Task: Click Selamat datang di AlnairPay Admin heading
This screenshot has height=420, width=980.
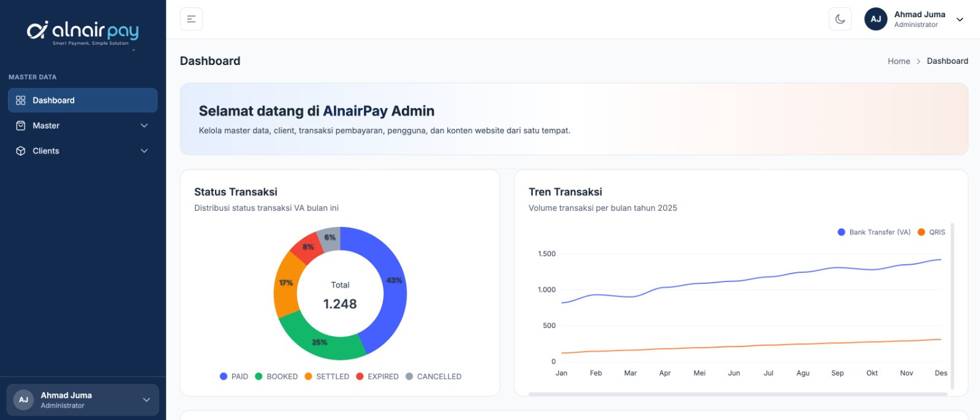Action: click(317, 111)
